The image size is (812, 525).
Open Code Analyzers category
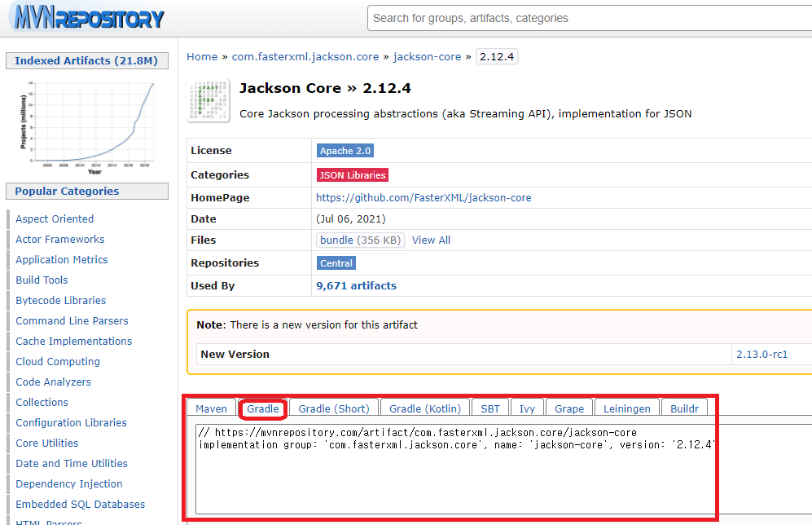coord(53,382)
